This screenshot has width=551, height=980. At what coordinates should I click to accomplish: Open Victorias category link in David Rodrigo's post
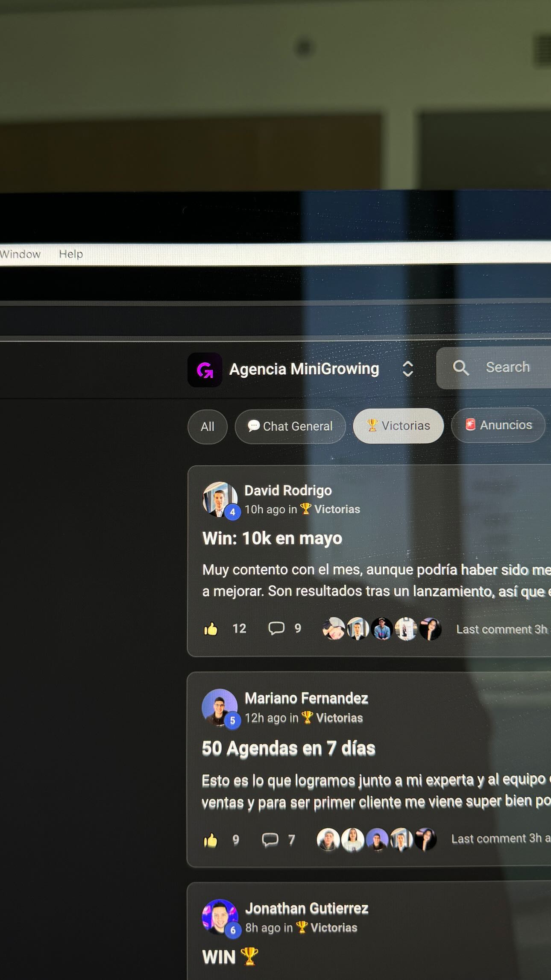coord(330,509)
